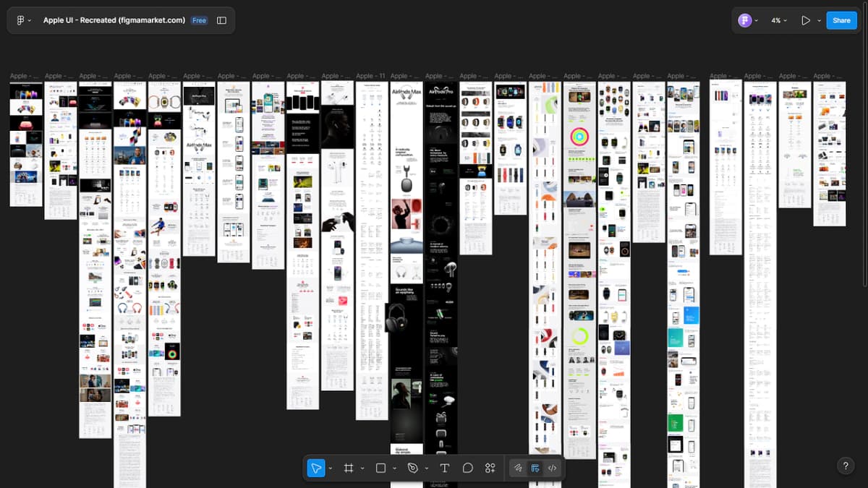Viewport: 868px width, 488px height.
Task: Expand the avatar dropdown chevron
Action: click(x=756, y=20)
